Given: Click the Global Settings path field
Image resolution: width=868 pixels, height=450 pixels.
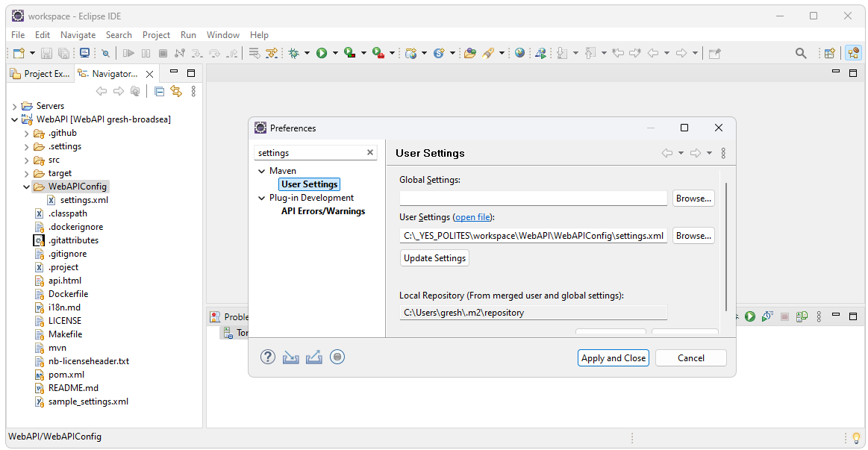Looking at the screenshot, I should point(533,199).
